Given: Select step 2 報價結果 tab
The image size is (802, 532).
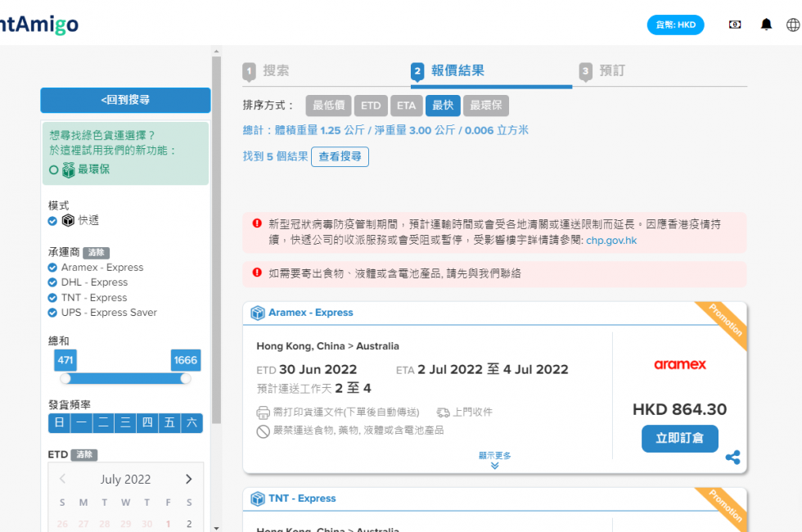Looking at the screenshot, I should (x=448, y=71).
